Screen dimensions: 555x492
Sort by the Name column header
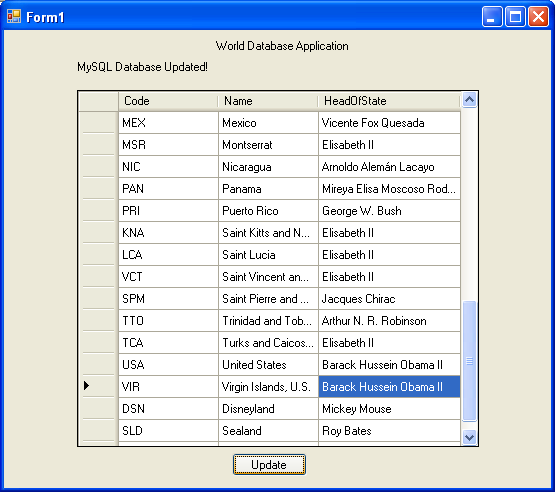(268, 101)
